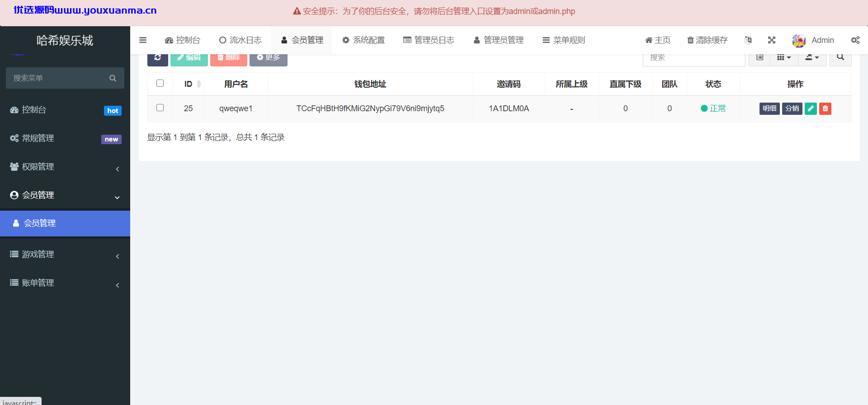Open 常规管理 in the sidebar
This screenshot has height=405, width=868.
click(x=65, y=138)
